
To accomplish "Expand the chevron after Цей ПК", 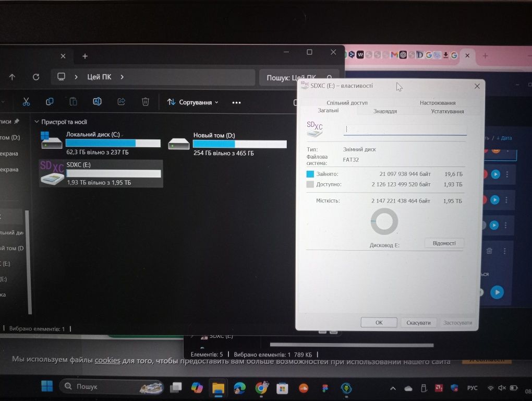I will (x=122, y=77).
